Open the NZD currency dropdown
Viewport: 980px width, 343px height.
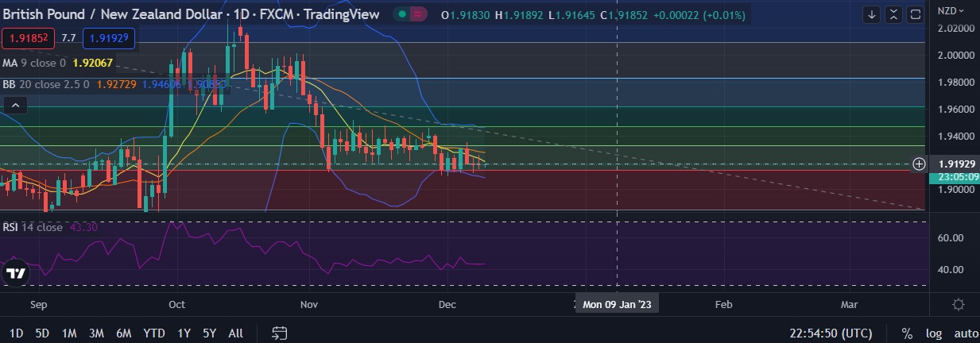click(951, 11)
